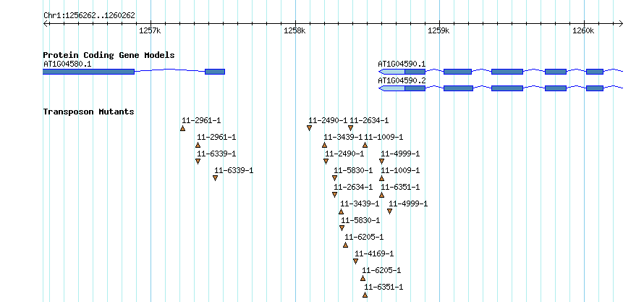Click the upper 11-2961-1 insertion triangle

tap(183, 128)
